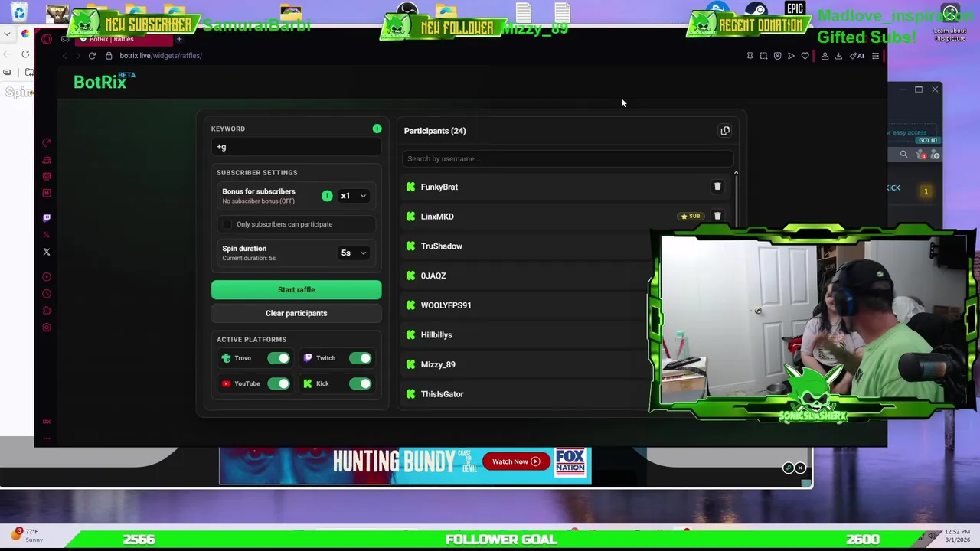Click the participants list scrollbar
Viewport: 980px width, 551px height.
tap(736, 199)
